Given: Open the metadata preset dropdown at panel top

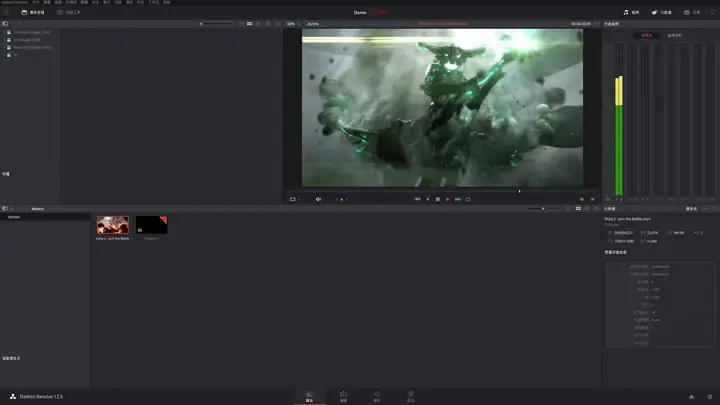Looking at the screenshot, I should [692, 209].
